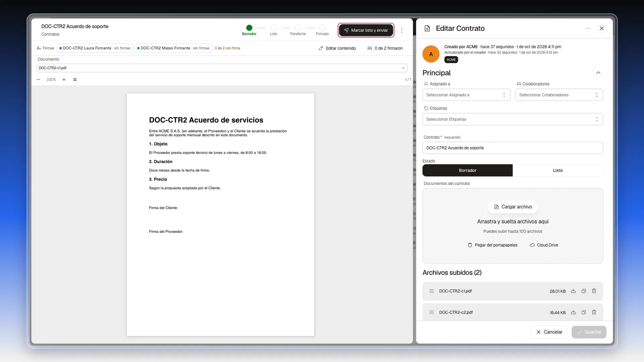Open the Seleccionar Colaboradores dropdown
The width and height of the screenshot is (644, 362).
559,95
